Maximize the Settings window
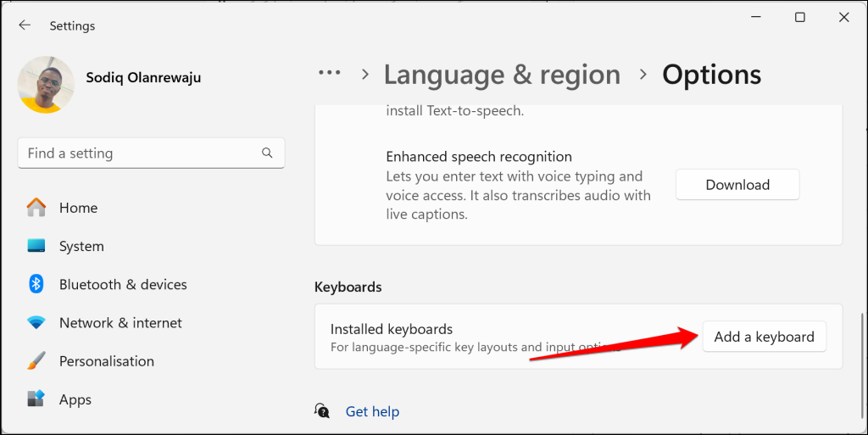Viewport: 868px width, 435px height. (x=800, y=17)
